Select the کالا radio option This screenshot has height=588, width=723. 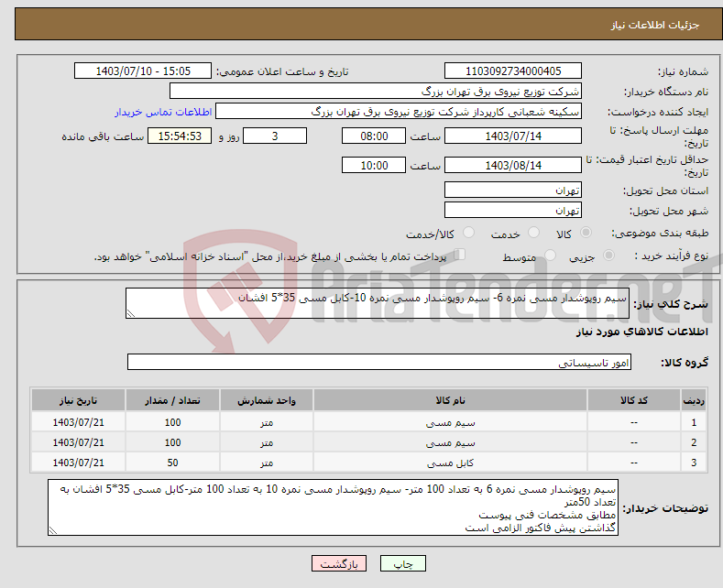[586, 233]
